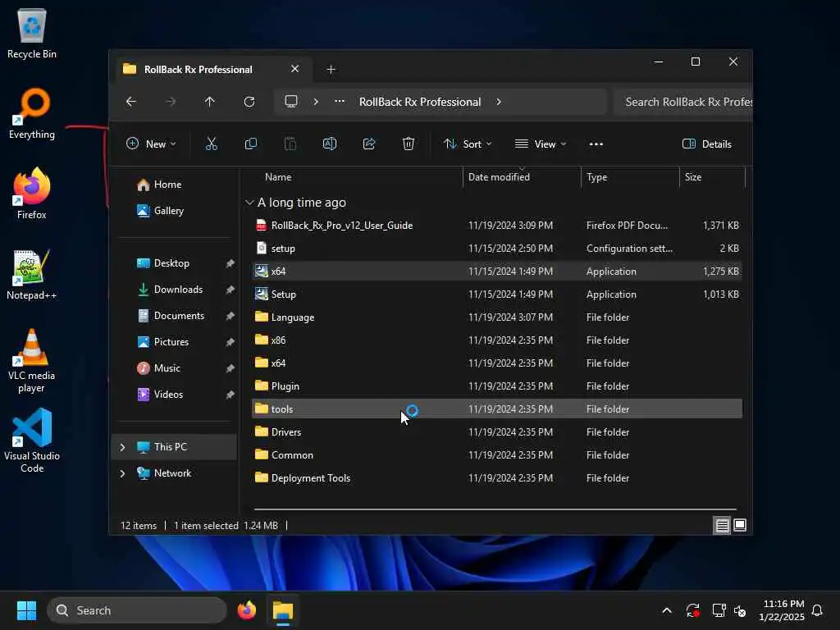Click the PC monitor icon in address bar
The width and height of the screenshot is (840, 630).
click(291, 101)
